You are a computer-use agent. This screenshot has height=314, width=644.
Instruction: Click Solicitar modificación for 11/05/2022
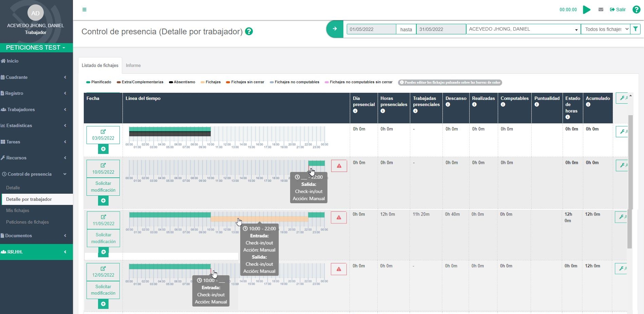pyautogui.click(x=103, y=238)
